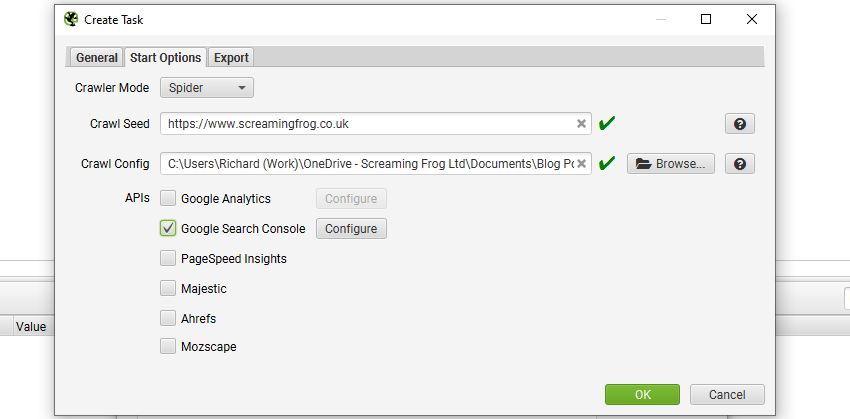The image size is (850, 419).
Task: Tick the Majestic API checkbox
Action: pos(168,288)
